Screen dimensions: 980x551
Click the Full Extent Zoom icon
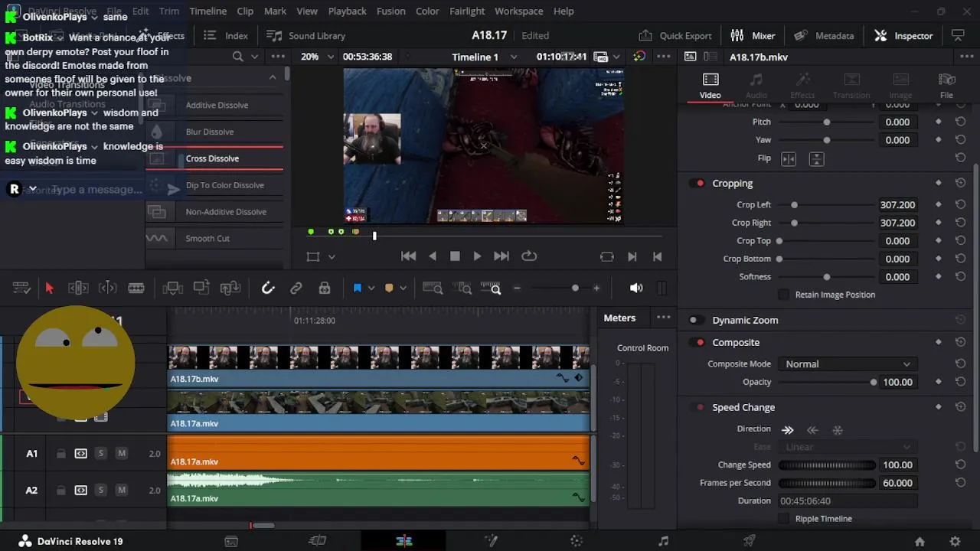(x=433, y=288)
